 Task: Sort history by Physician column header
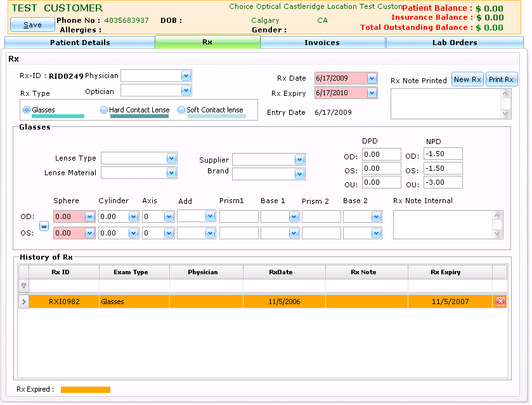(206, 272)
